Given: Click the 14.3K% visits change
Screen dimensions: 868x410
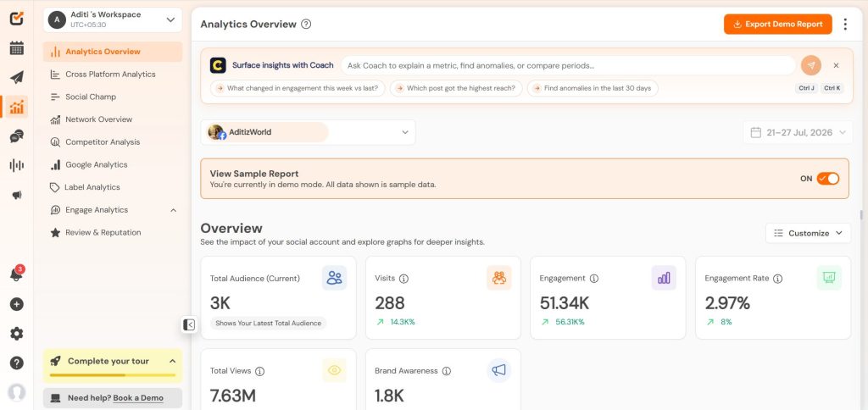Looking at the screenshot, I should coord(403,322).
